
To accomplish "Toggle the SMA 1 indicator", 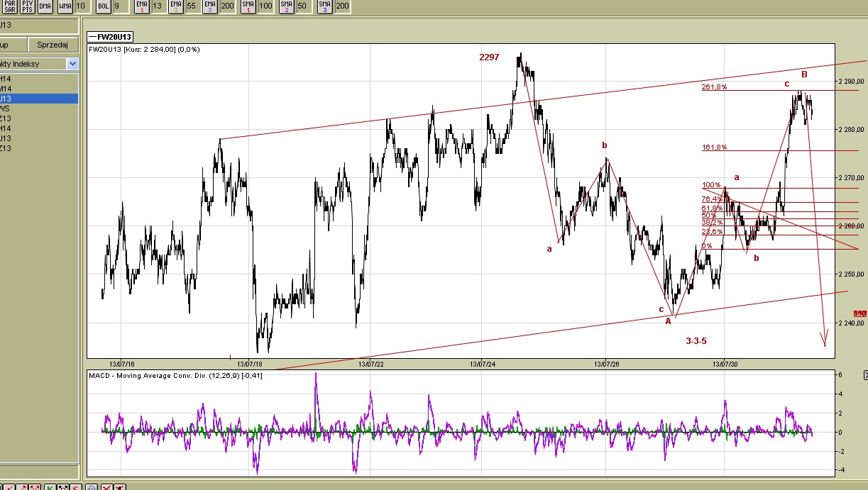I will point(248,6).
